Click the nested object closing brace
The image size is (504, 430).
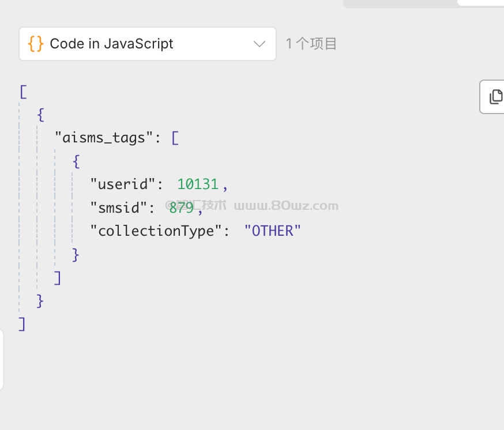(x=76, y=254)
